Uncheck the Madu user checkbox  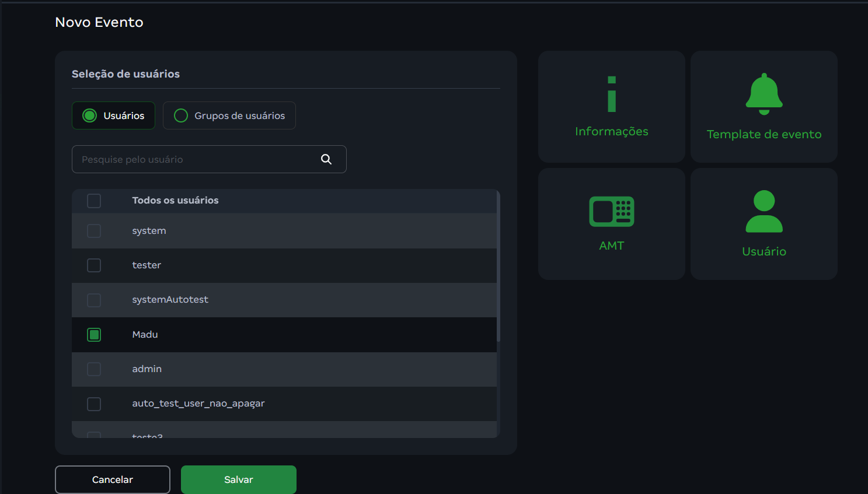click(x=94, y=335)
